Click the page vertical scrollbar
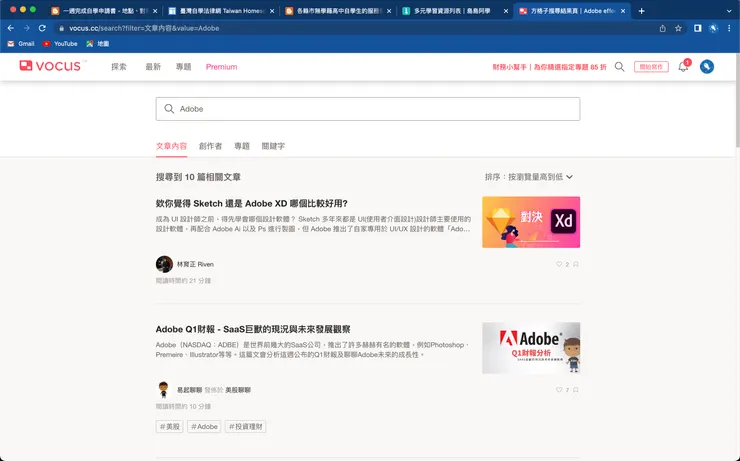Screen dimensions: 740x461 (737, 100)
